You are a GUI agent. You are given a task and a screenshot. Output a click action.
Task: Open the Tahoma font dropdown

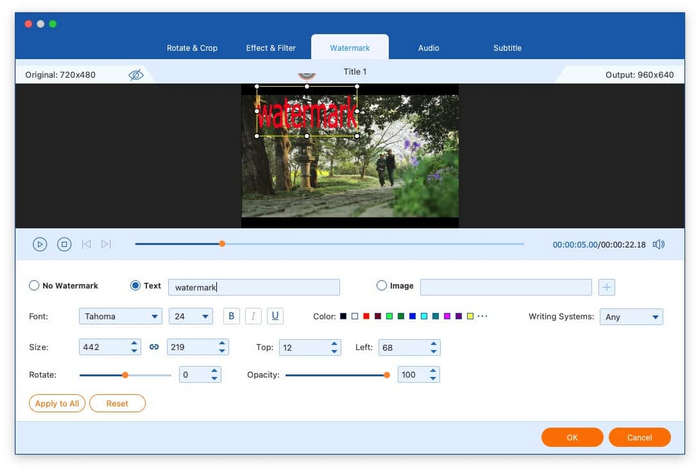[120, 317]
